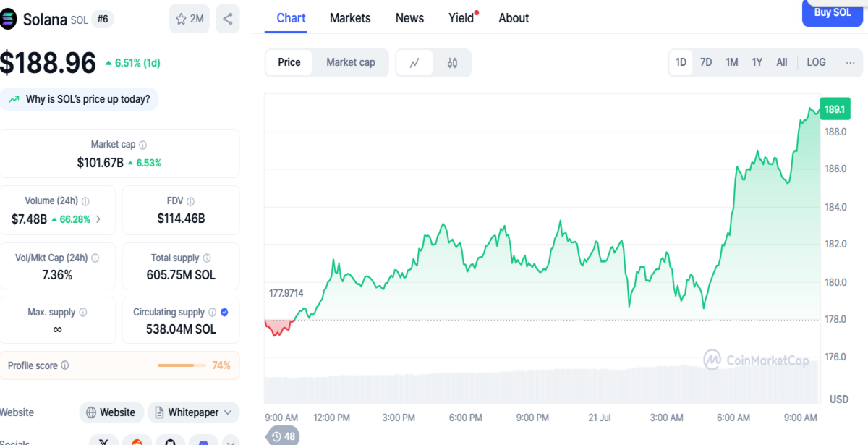
Task: Click the 177.9714 opening price label
Action: (x=286, y=293)
